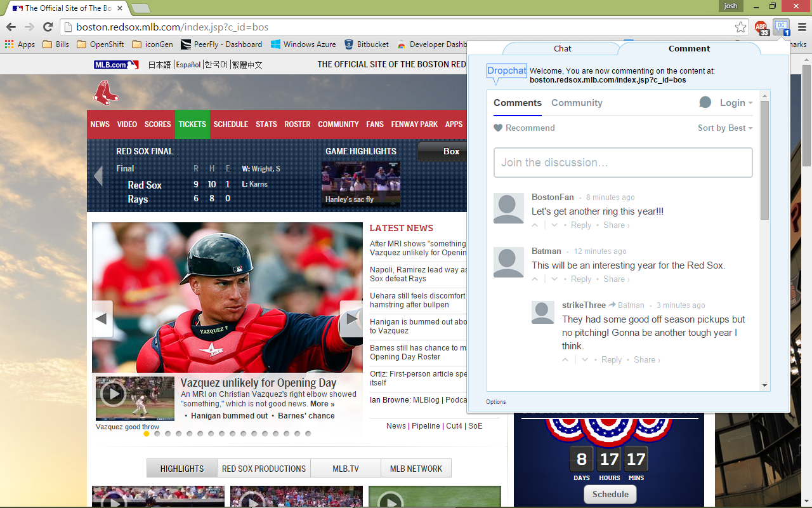The image size is (812, 508).
Task: Open the iconGen bookmark folder
Action: click(x=152, y=44)
